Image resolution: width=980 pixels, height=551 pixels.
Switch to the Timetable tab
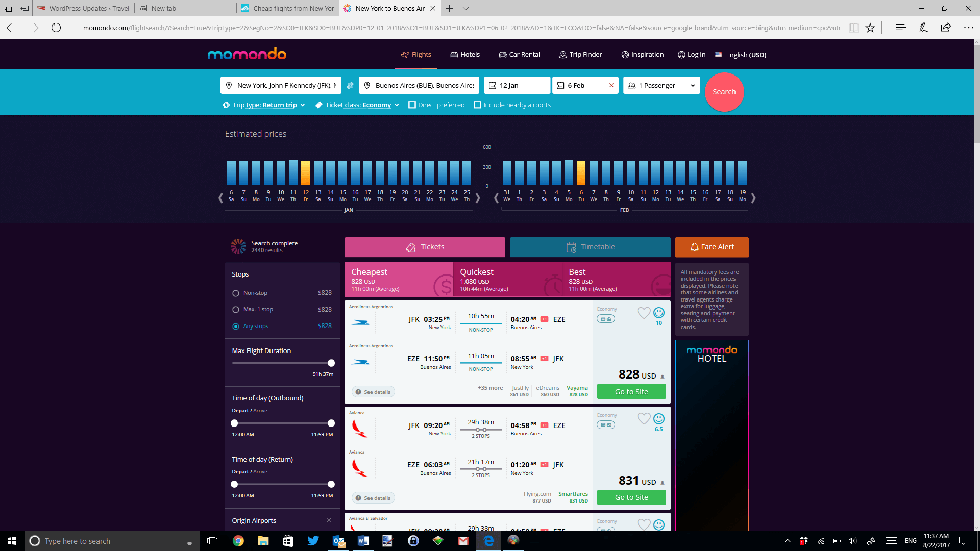(590, 247)
